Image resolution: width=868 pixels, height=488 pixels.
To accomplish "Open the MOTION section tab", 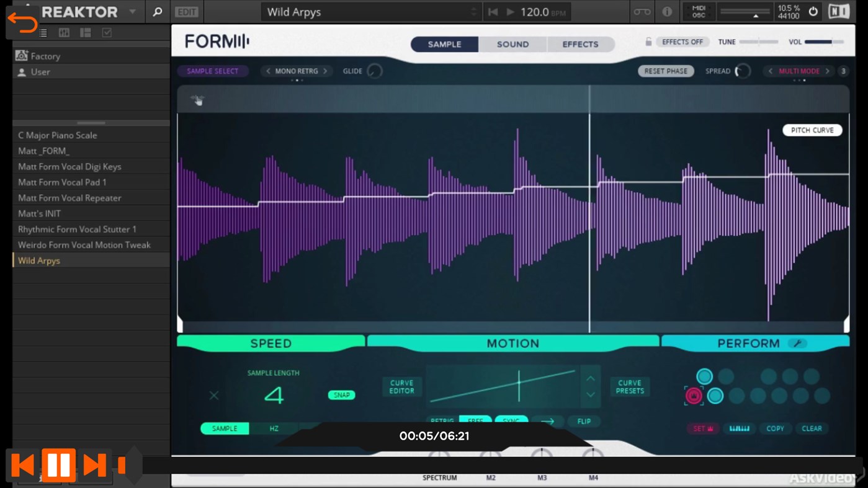I will 513,344.
